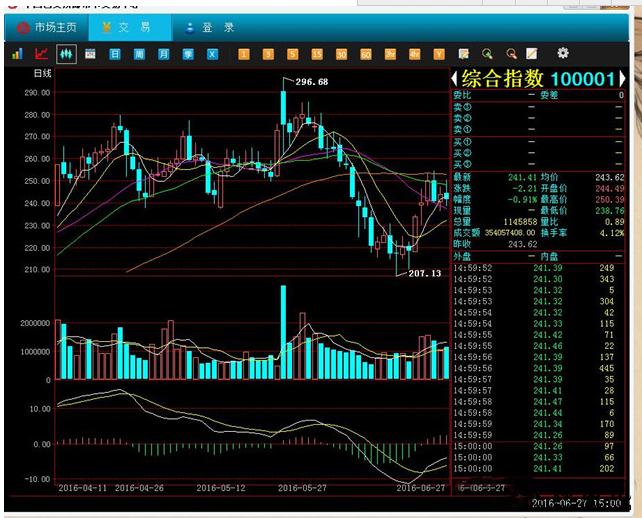This screenshot has width=642, height=518.
Task: Open the intraday calendar chart icon
Action: pos(90,54)
